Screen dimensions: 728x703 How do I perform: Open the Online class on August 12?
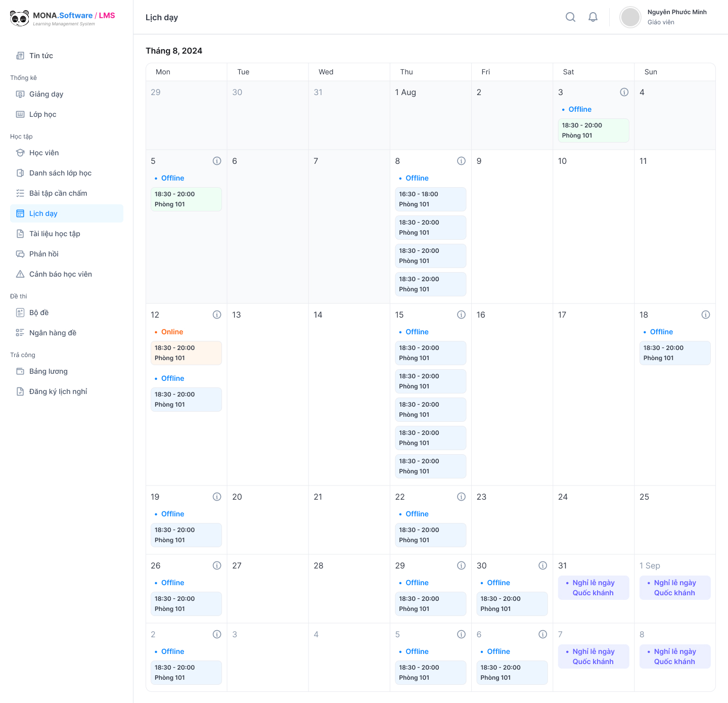tap(186, 353)
